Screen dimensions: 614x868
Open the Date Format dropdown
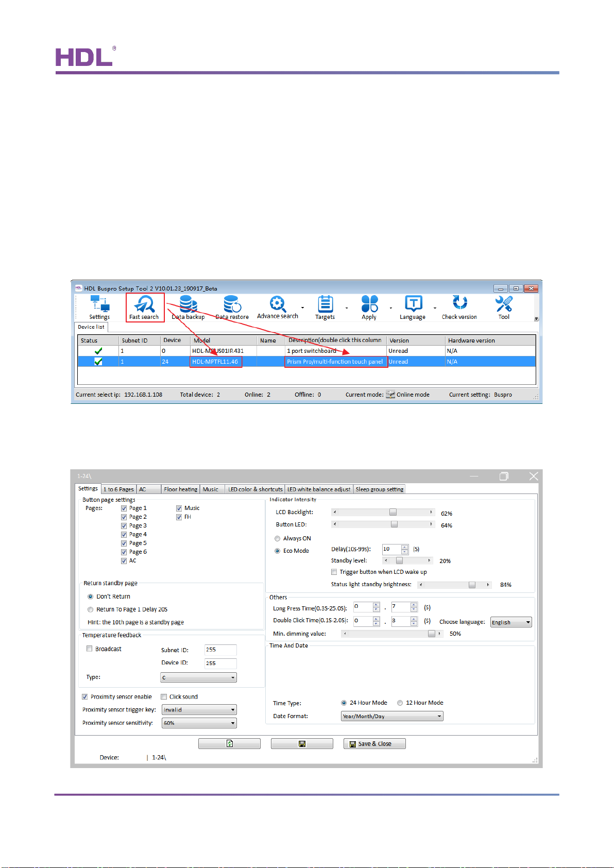391,717
